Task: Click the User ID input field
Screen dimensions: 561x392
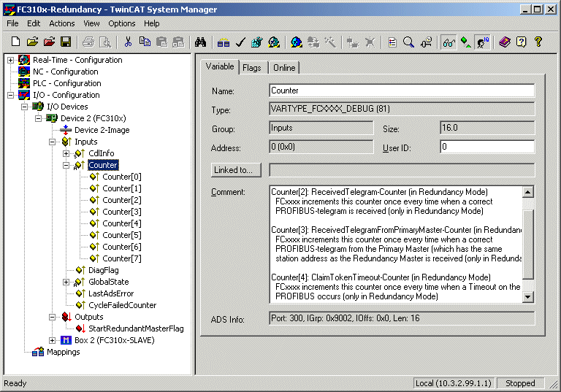Action: 487,147
